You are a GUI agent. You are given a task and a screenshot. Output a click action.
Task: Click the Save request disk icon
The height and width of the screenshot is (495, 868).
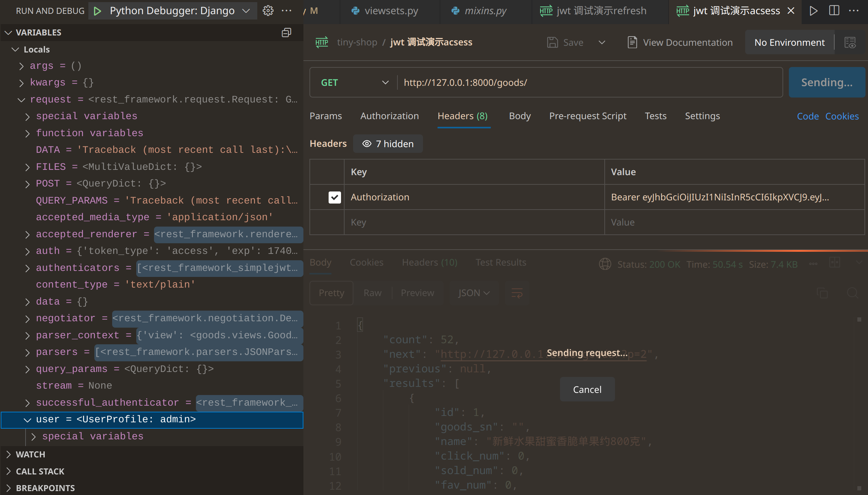[552, 43]
